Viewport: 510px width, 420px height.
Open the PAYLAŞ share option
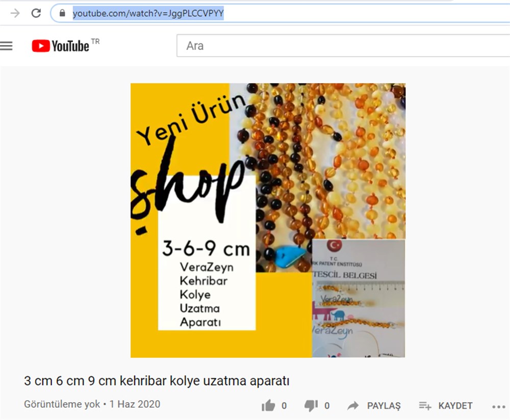pyautogui.click(x=384, y=406)
